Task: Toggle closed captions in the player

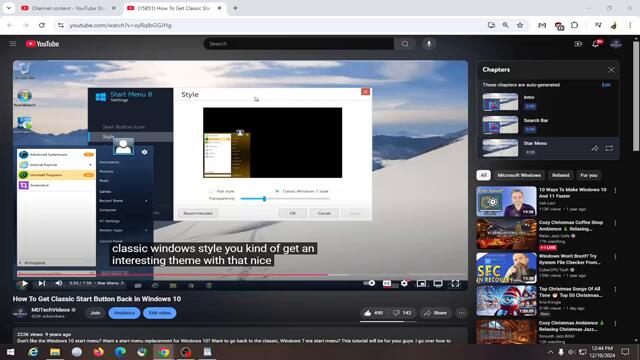Action: (387, 283)
